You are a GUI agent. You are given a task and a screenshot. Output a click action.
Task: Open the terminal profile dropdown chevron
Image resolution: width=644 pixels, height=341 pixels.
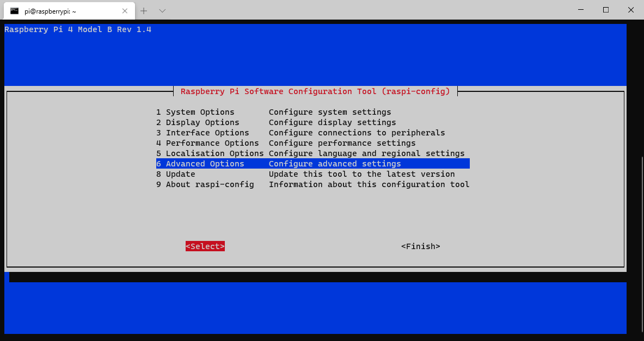click(x=162, y=11)
